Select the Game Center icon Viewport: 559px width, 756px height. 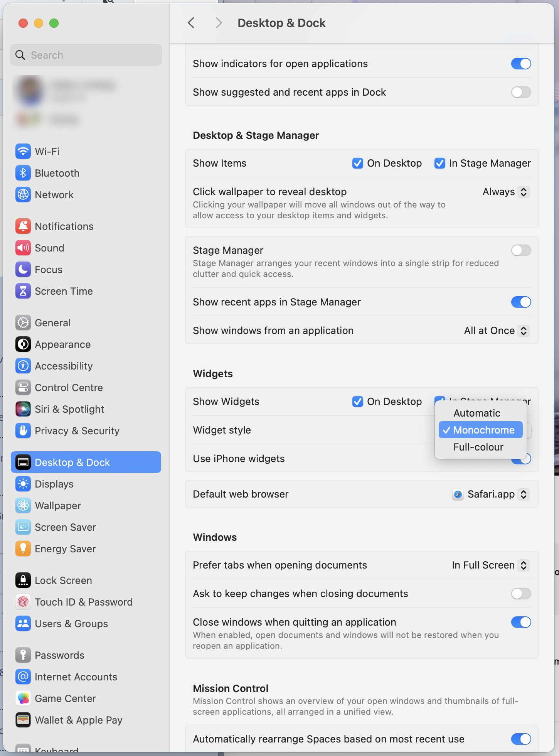[23, 698]
